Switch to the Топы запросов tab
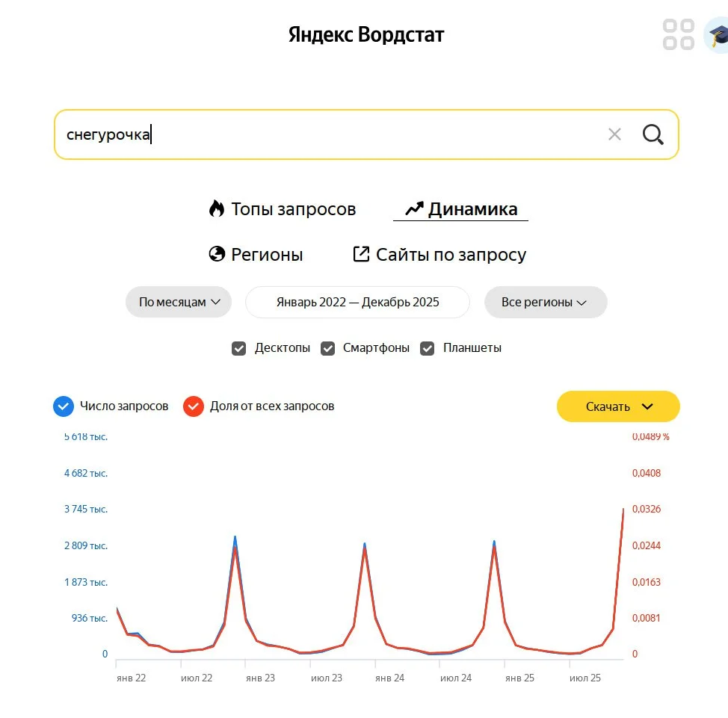The width and height of the screenshot is (728, 718). click(x=293, y=209)
